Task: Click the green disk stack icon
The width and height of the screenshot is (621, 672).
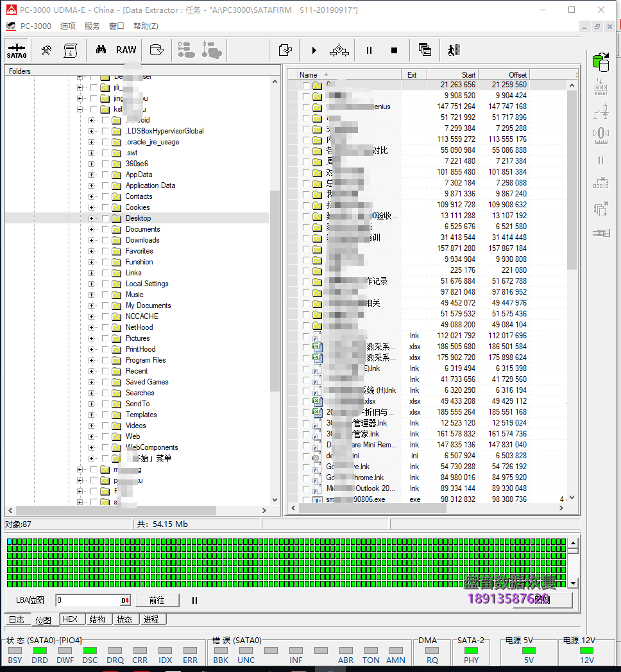Action: [601, 62]
